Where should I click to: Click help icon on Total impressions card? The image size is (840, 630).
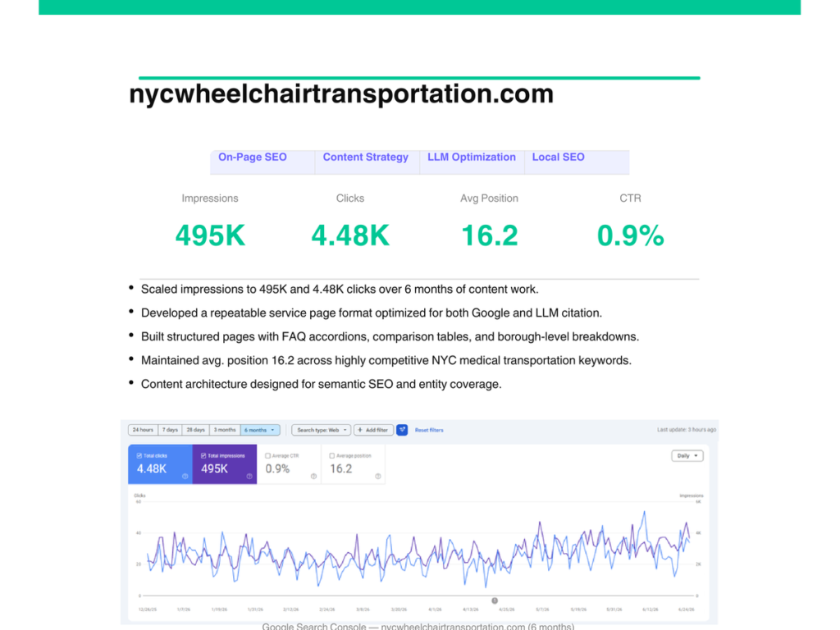[x=249, y=477]
